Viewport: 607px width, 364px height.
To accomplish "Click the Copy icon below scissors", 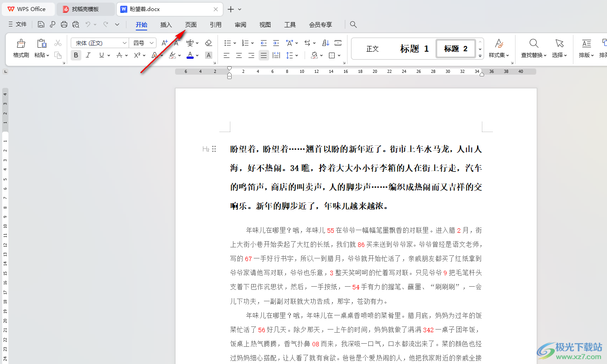I will click(58, 55).
